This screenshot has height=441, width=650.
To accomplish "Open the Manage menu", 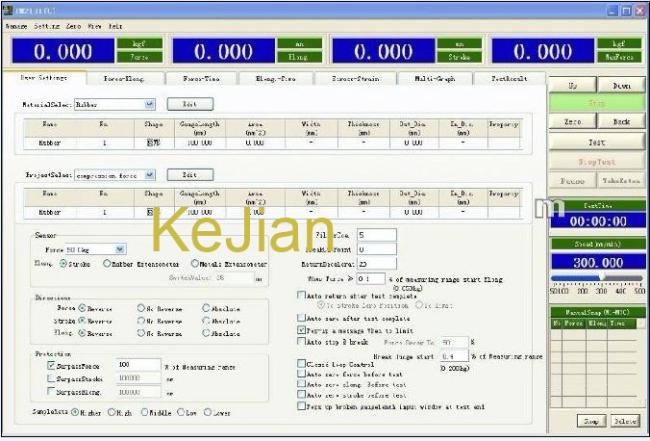I will pos(16,24).
